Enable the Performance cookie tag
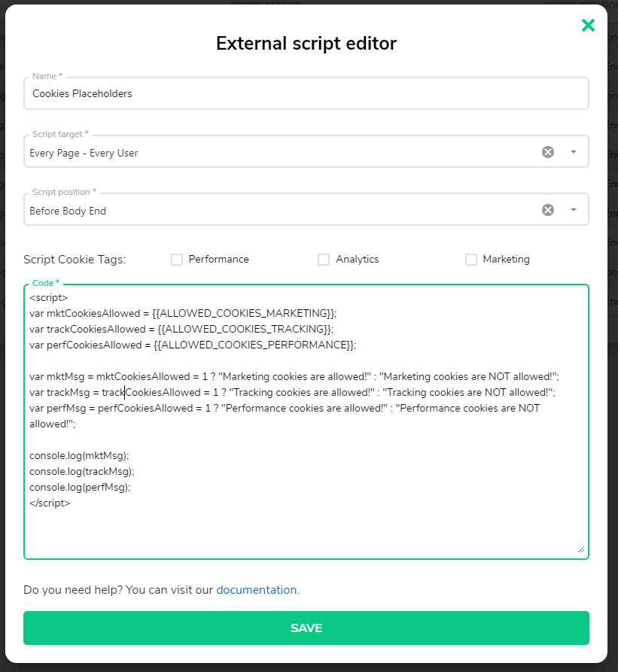Viewport: 618px width, 672px height. [x=176, y=259]
